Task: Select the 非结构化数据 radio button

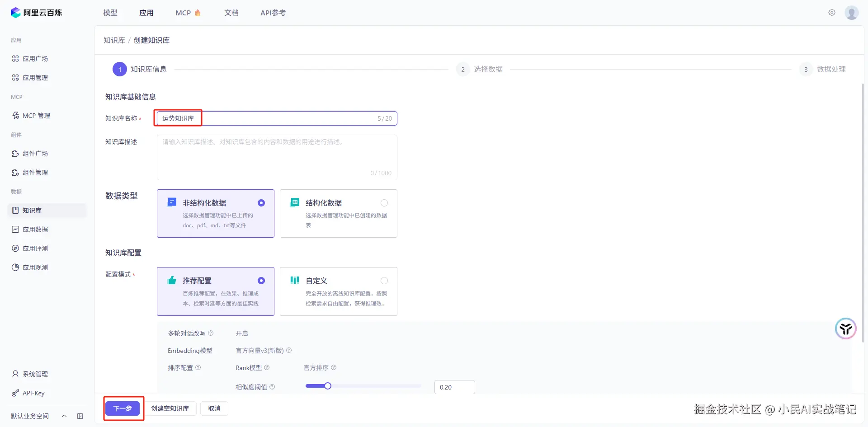Action: click(261, 203)
